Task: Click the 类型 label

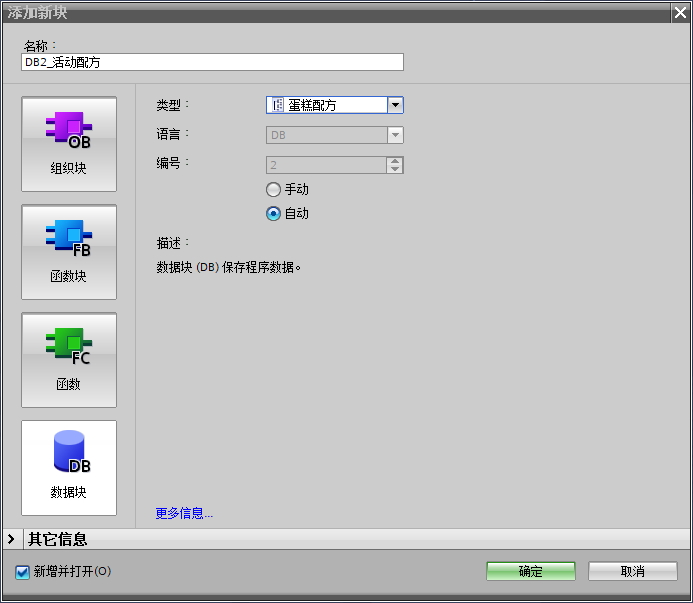Action: (172, 105)
